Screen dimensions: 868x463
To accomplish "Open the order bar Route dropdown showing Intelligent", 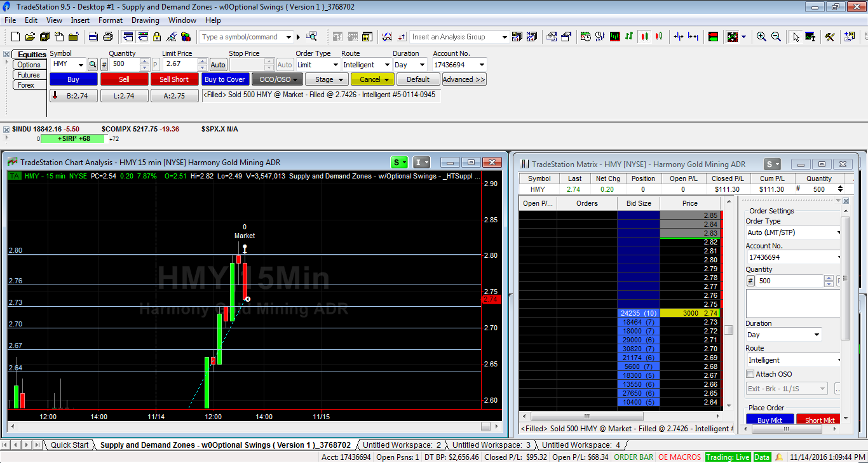I will click(386, 64).
